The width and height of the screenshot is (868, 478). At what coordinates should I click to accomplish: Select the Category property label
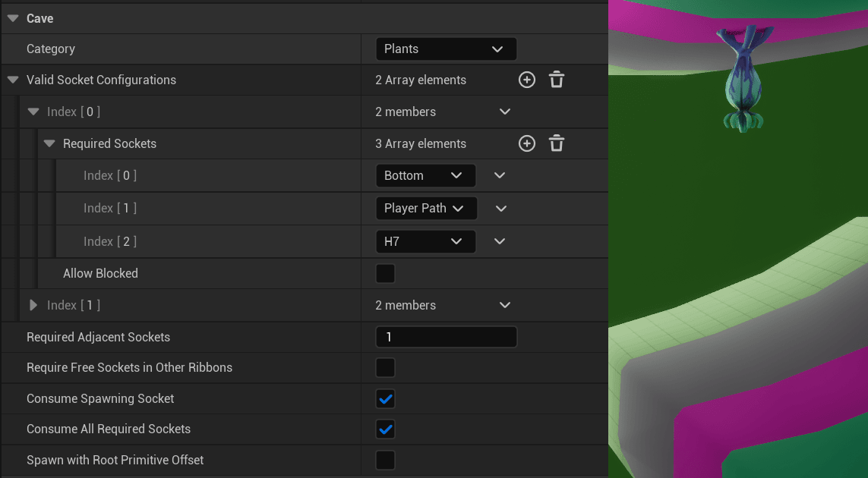[x=50, y=49]
